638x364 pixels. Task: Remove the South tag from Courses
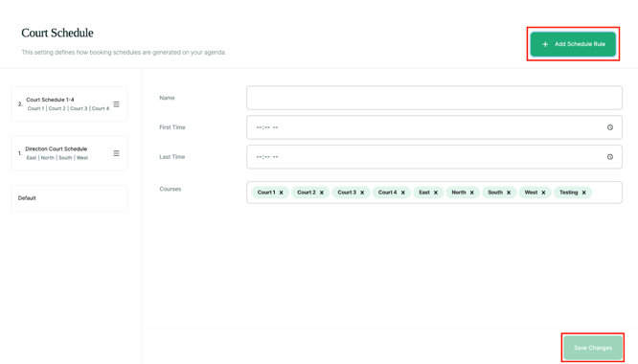pyautogui.click(x=509, y=193)
